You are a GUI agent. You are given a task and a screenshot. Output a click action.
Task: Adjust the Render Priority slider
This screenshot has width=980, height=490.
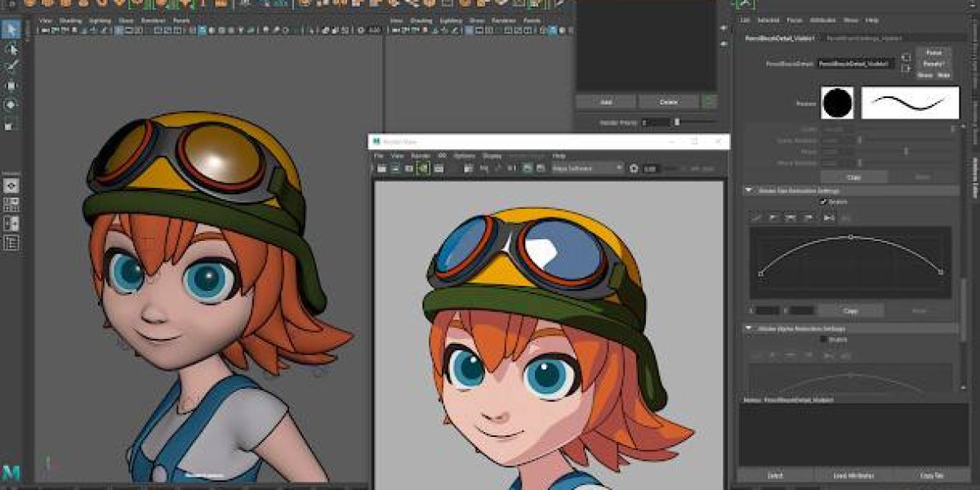click(x=676, y=122)
